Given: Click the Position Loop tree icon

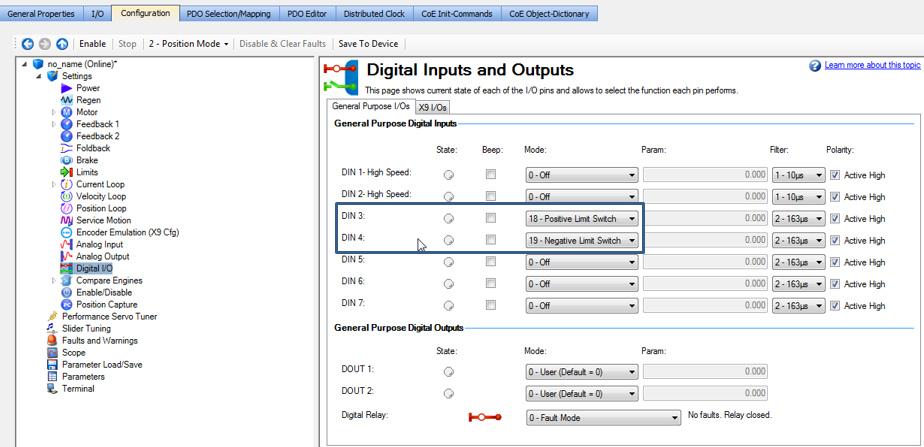Looking at the screenshot, I should (x=66, y=208).
